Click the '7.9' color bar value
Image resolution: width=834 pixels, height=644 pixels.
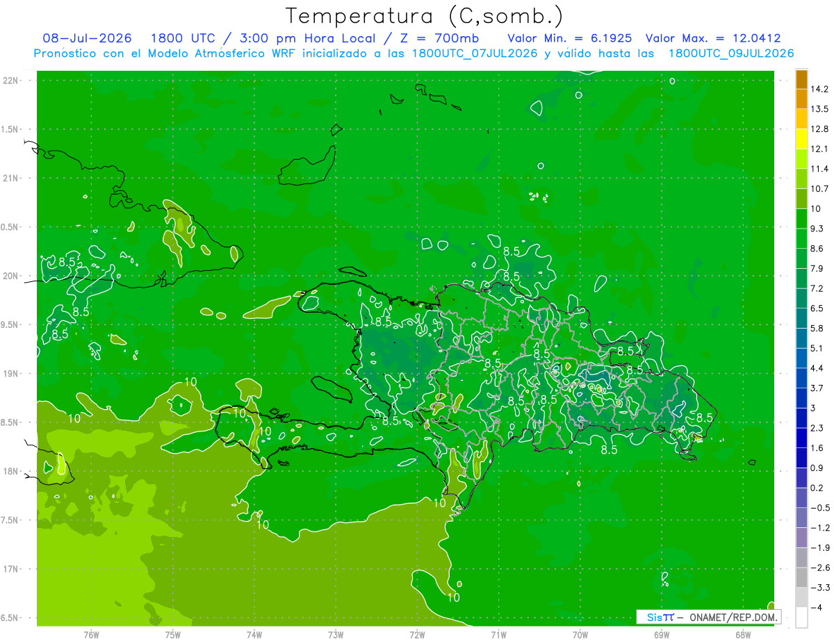point(818,268)
